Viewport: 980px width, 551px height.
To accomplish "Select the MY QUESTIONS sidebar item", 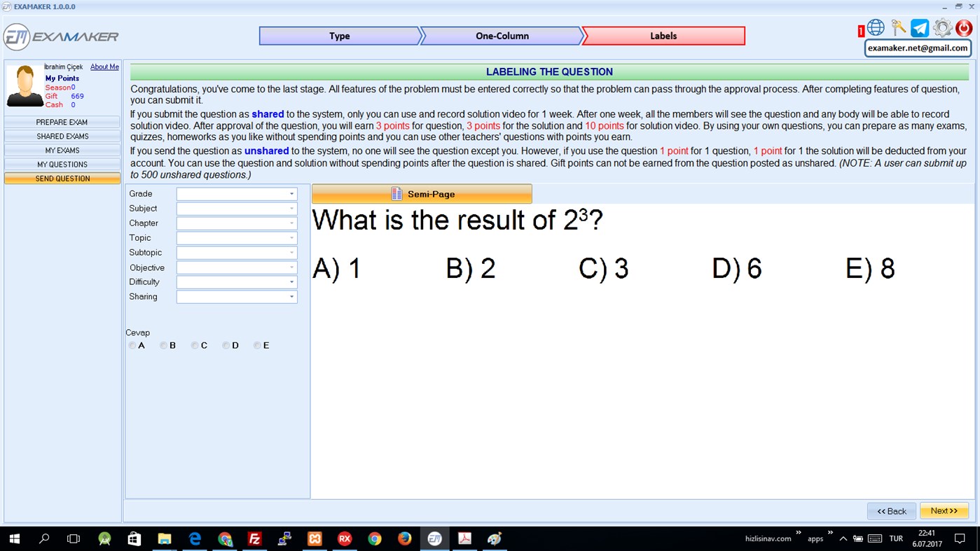I will click(62, 164).
